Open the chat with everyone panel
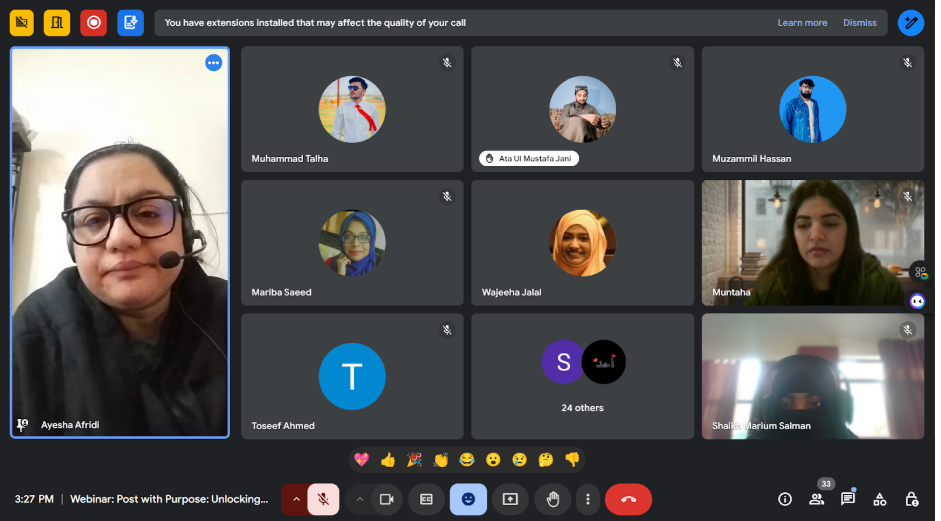Image resolution: width=941 pixels, height=521 pixels. pyautogui.click(x=848, y=499)
